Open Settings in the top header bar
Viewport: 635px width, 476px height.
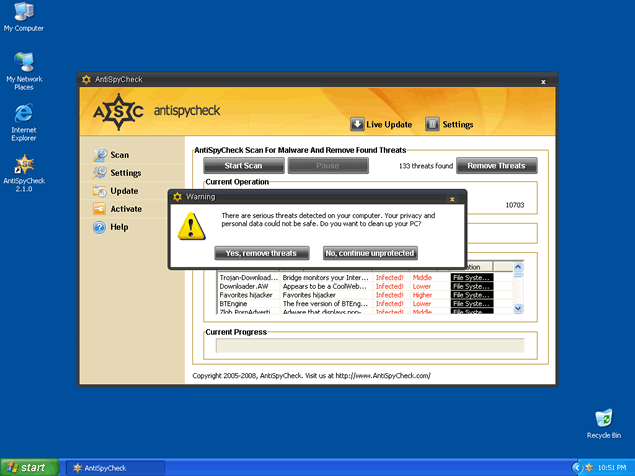[x=433, y=124]
